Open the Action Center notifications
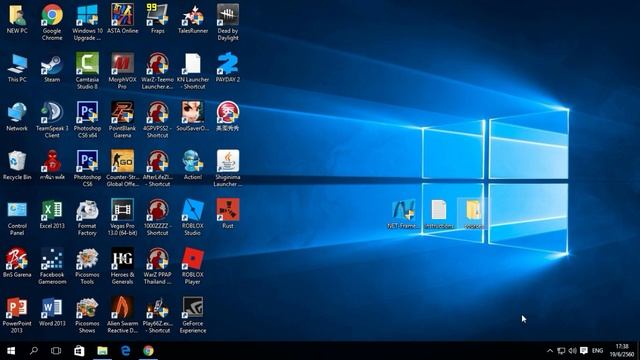This screenshot has height=360, width=640. click(x=584, y=351)
